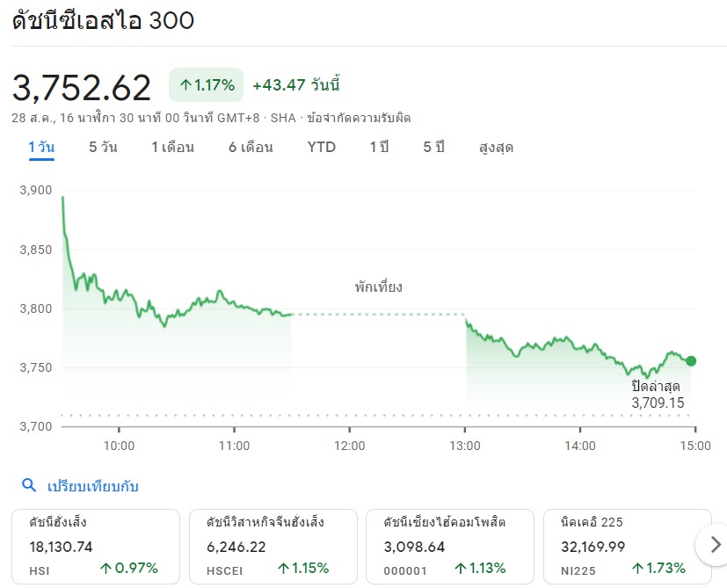The image size is (727, 588).
Task: Switch to the 6 เดือน range
Action: click(251, 147)
